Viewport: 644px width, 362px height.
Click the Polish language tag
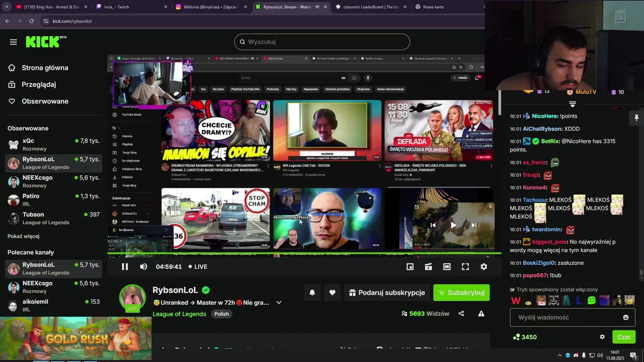pos(221,314)
